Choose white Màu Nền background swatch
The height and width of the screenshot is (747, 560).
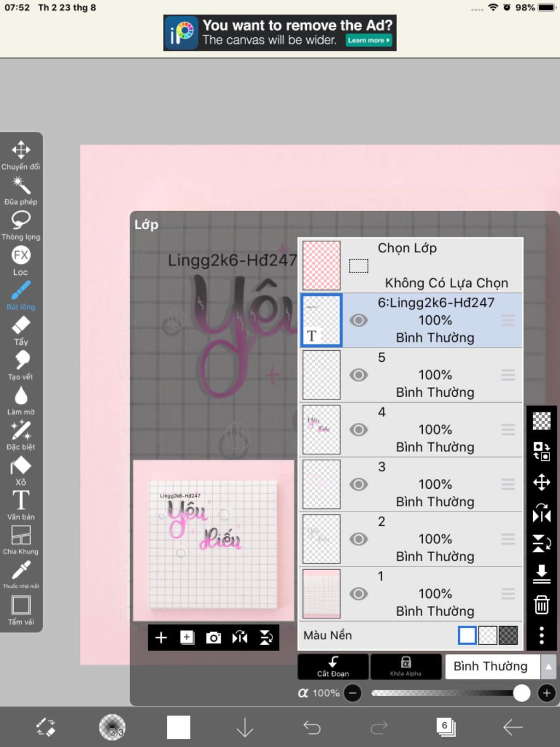click(467, 635)
